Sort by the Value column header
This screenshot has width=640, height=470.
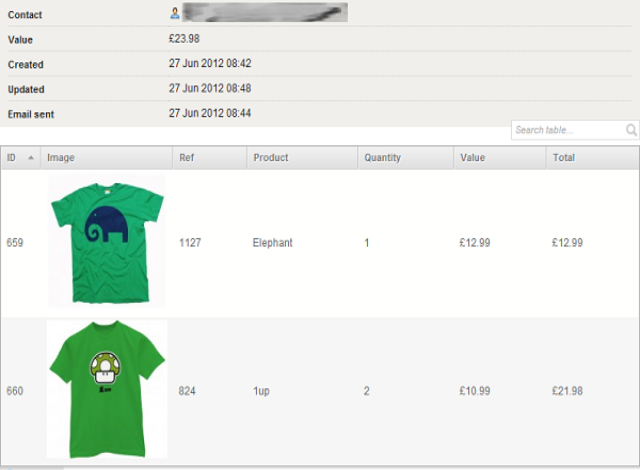click(472, 158)
